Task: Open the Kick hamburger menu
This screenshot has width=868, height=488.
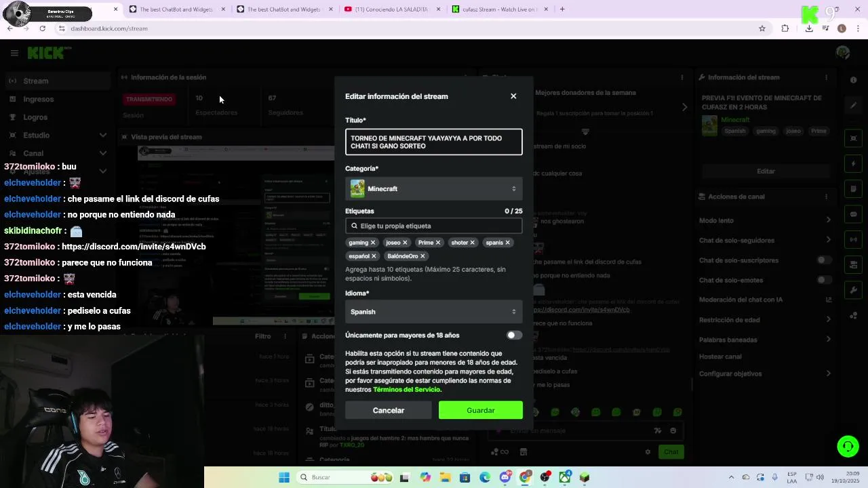Action: click(x=14, y=52)
